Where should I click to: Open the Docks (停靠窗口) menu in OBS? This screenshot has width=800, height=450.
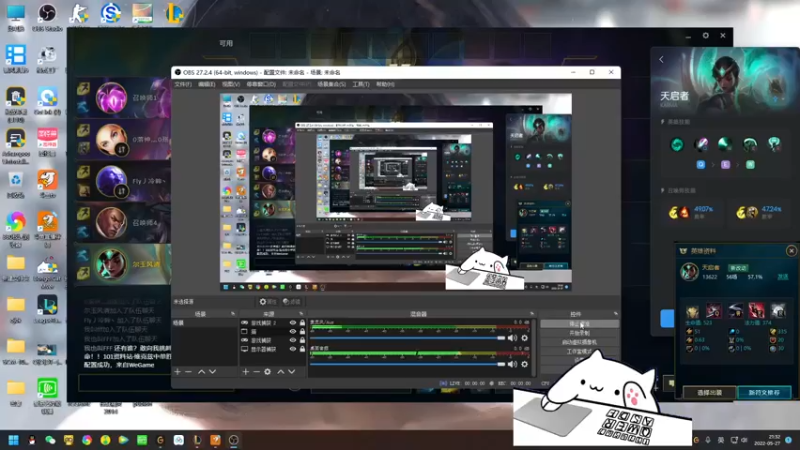261,84
